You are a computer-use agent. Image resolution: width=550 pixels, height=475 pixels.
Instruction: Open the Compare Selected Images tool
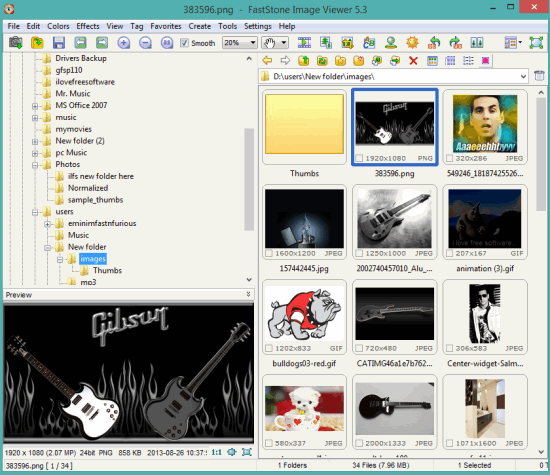pyautogui.click(x=477, y=43)
